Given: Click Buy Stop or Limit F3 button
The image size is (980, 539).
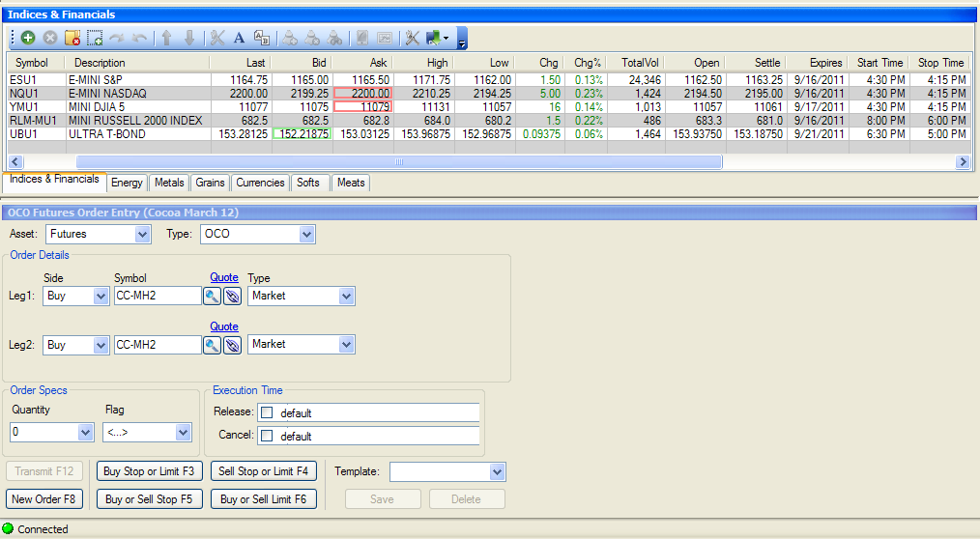Looking at the screenshot, I should click(x=150, y=471).
